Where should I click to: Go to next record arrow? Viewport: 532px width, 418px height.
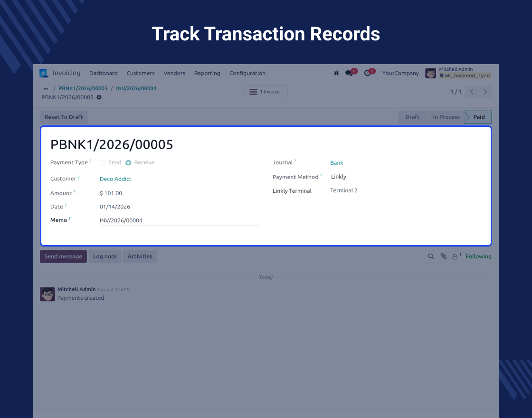485,92
